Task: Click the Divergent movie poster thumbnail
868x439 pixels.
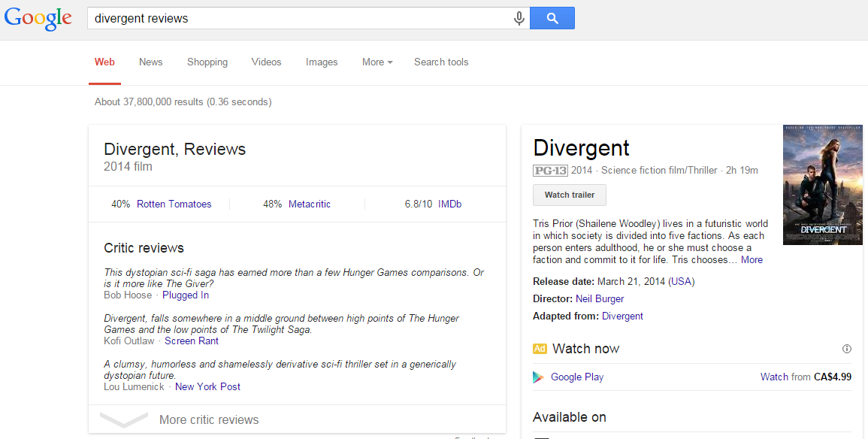Action: pos(822,184)
